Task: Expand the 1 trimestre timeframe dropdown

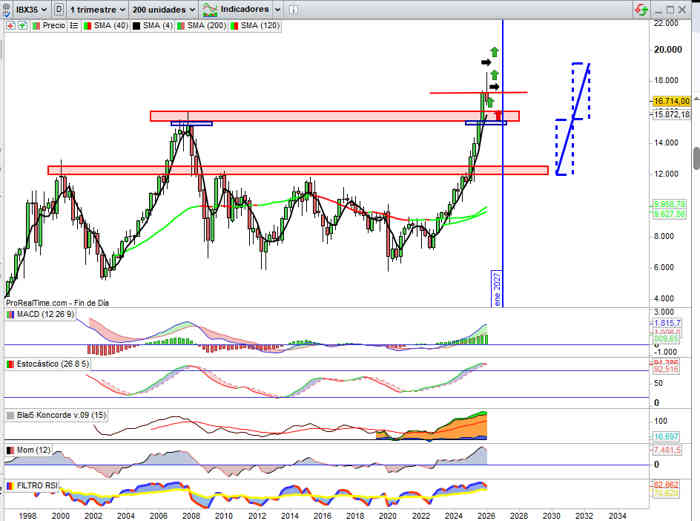Action: tap(97, 8)
